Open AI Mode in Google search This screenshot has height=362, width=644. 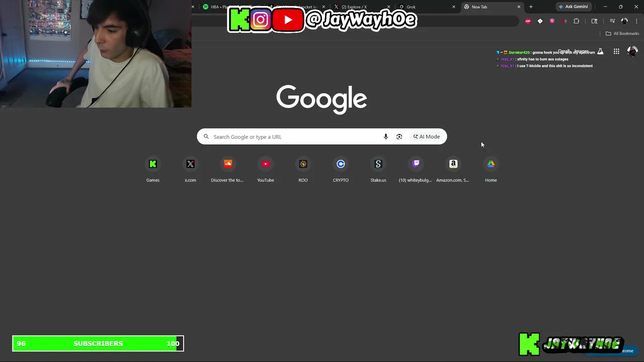[427, 137]
